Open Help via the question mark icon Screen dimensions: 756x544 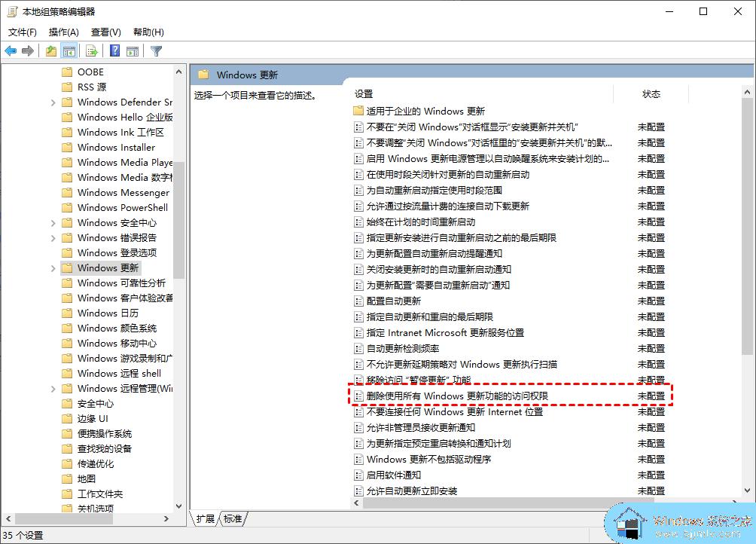[114, 50]
